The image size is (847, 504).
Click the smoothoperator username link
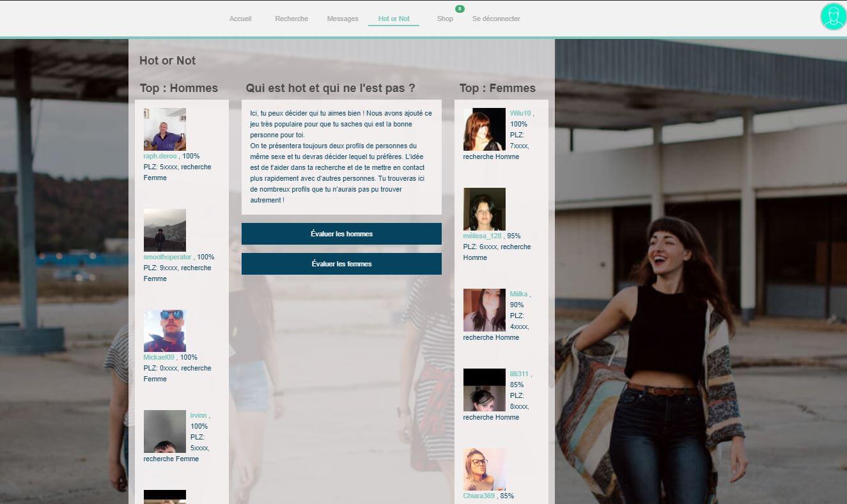tap(167, 257)
